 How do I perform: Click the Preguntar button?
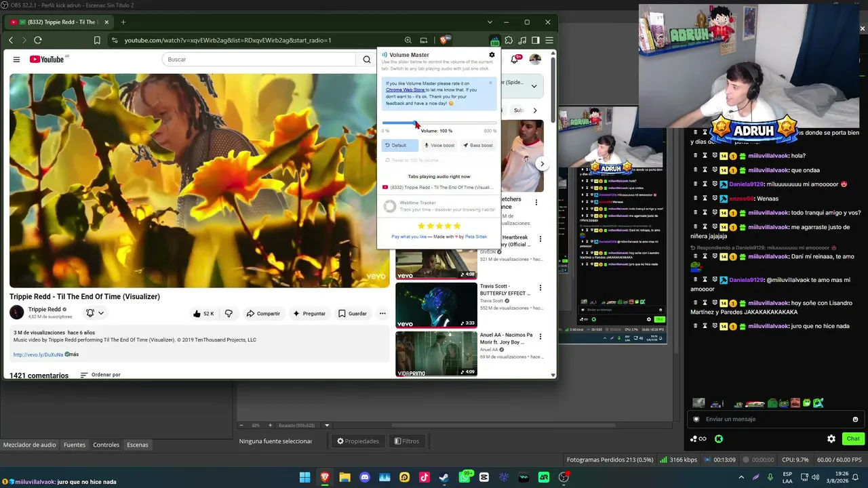click(309, 314)
